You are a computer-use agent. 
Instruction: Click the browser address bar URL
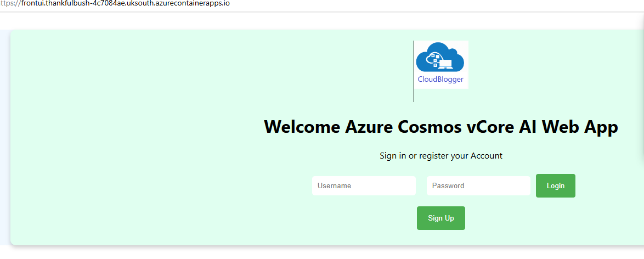click(x=115, y=3)
